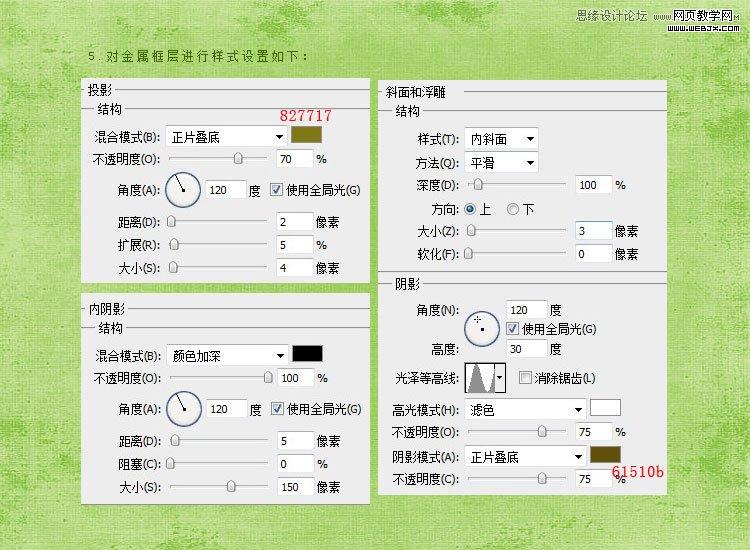Viewport: 750px width, 550px height.
Task: Click shadow color swatch 61510b
Action: (x=605, y=454)
